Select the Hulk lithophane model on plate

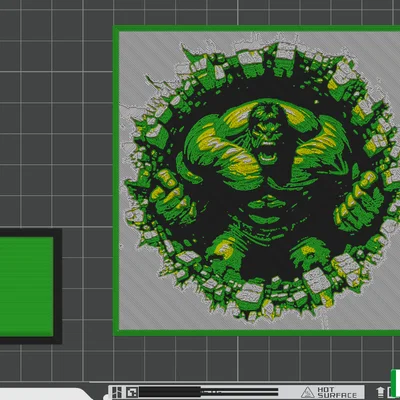256,180
